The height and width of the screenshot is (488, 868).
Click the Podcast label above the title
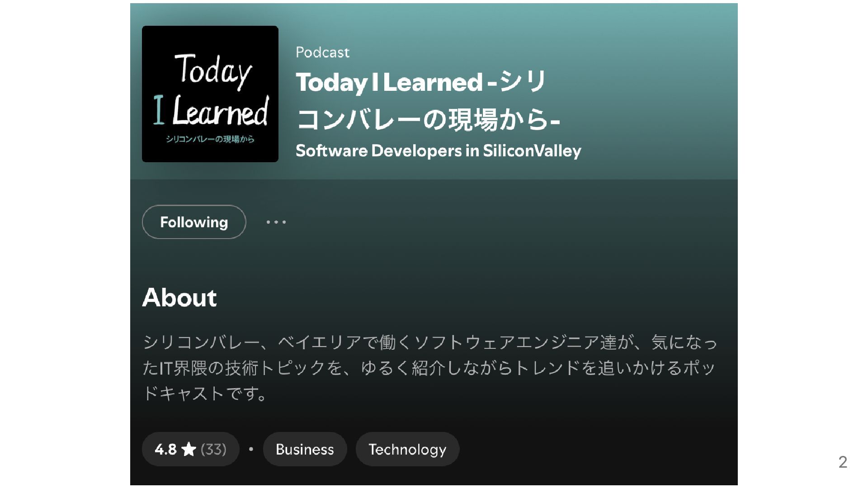(x=322, y=52)
